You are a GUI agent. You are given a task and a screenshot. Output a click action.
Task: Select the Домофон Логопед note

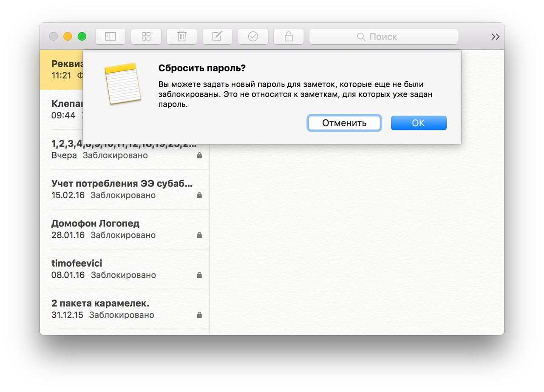(x=125, y=229)
